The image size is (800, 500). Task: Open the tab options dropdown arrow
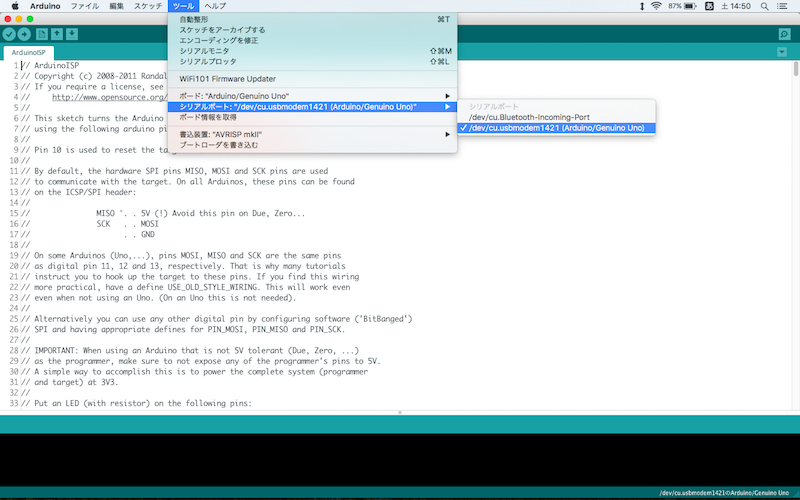point(782,52)
